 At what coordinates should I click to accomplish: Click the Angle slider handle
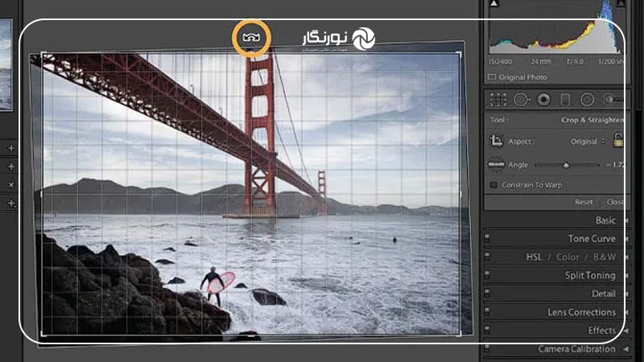(566, 165)
